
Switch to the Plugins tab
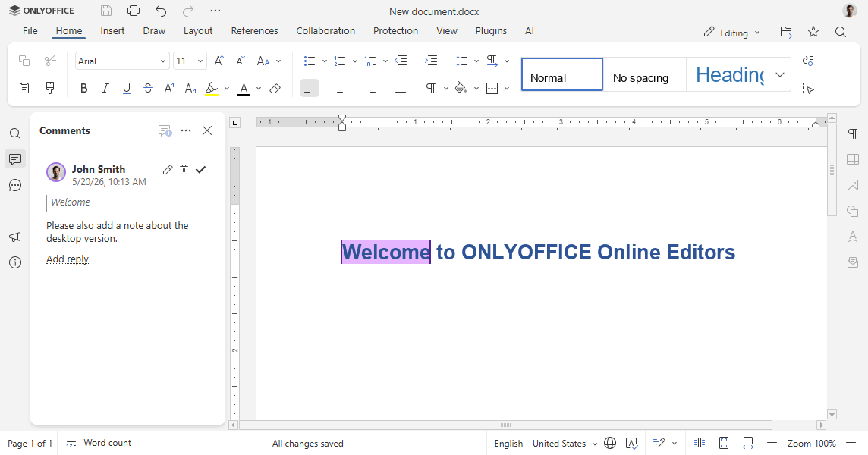(491, 31)
